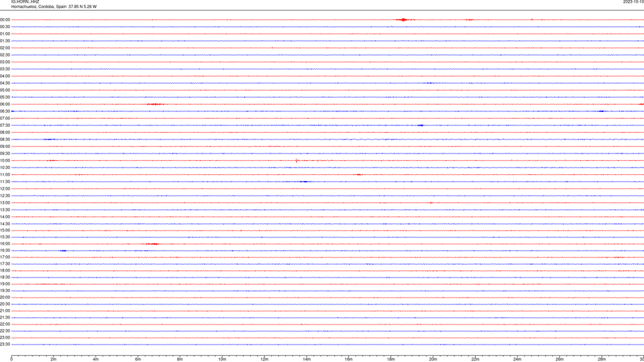Select the 09:30 trace time label
The height and width of the screenshot is (362, 644).
click(5, 154)
